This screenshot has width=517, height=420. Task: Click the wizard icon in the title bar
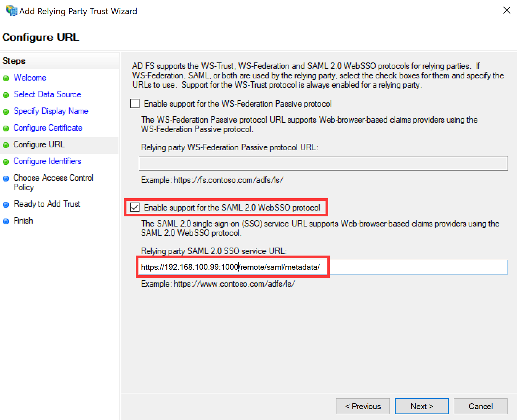tap(11, 11)
